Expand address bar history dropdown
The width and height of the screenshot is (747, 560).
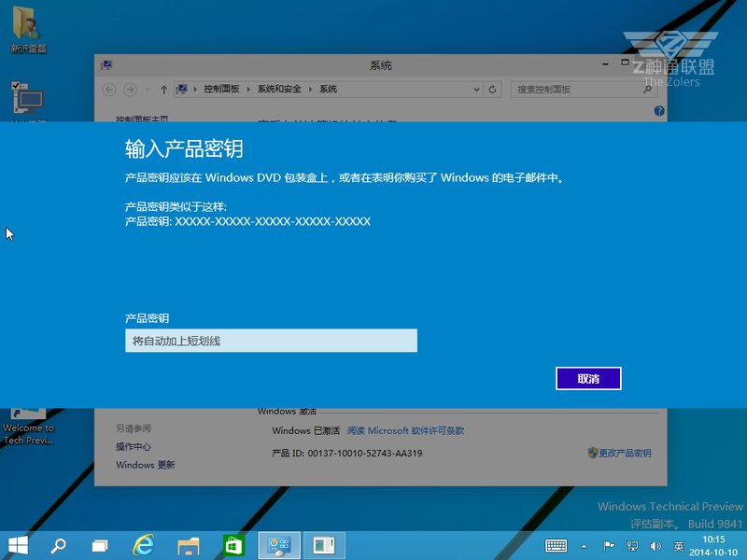pos(476,90)
